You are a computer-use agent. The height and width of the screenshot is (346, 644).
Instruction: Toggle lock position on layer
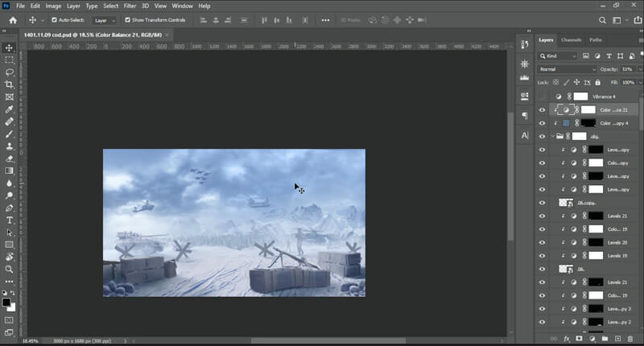point(576,83)
